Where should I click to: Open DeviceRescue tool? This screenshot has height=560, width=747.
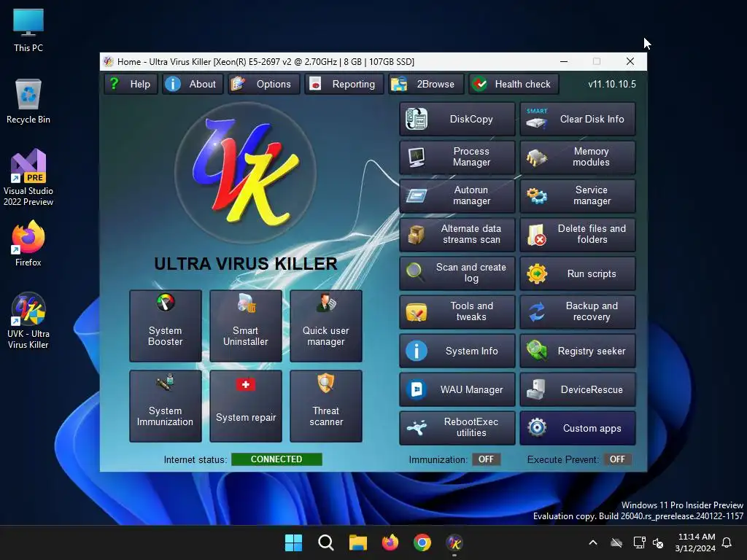click(578, 389)
